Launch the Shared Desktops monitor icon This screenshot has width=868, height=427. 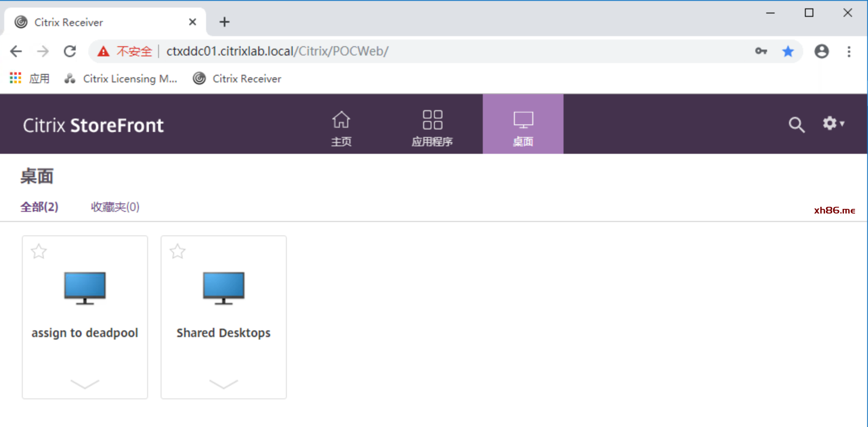click(224, 288)
